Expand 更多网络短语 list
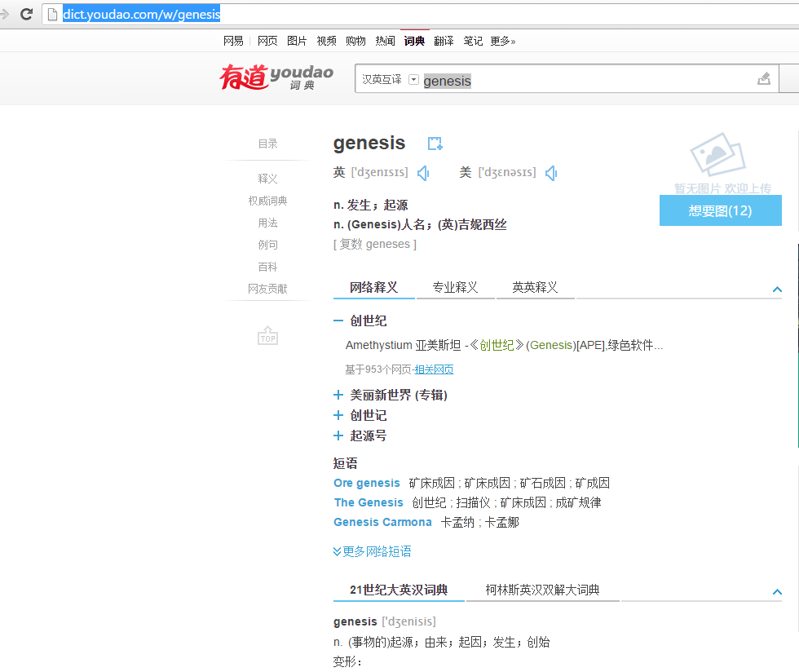This screenshot has width=799, height=672. pyautogui.click(x=372, y=551)
